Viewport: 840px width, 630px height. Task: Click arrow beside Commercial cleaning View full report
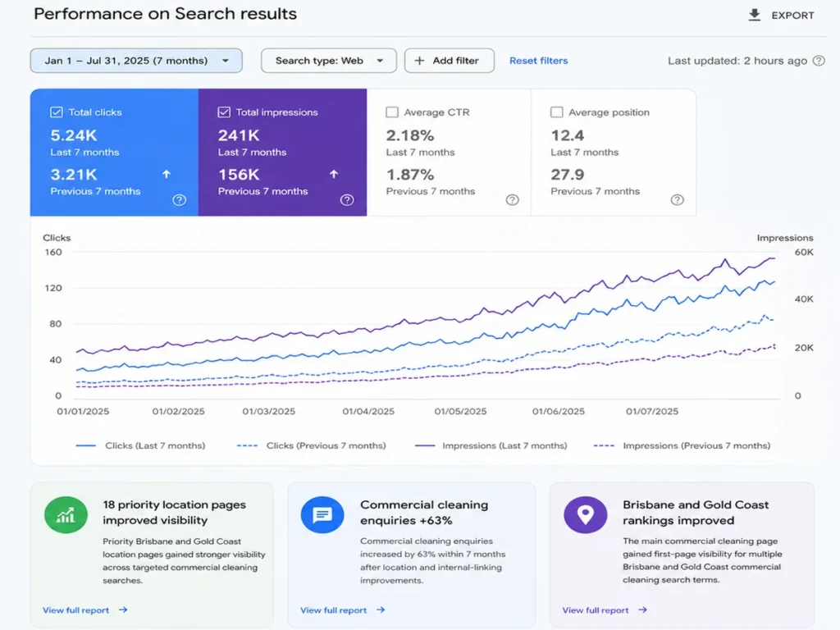pyautogui.click(x=381, y=609)
